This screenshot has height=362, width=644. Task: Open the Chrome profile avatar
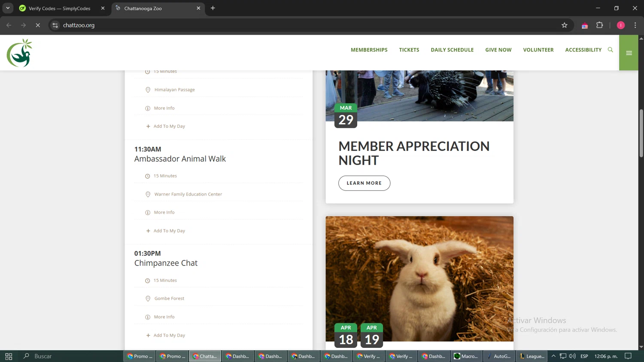[620, 25]
